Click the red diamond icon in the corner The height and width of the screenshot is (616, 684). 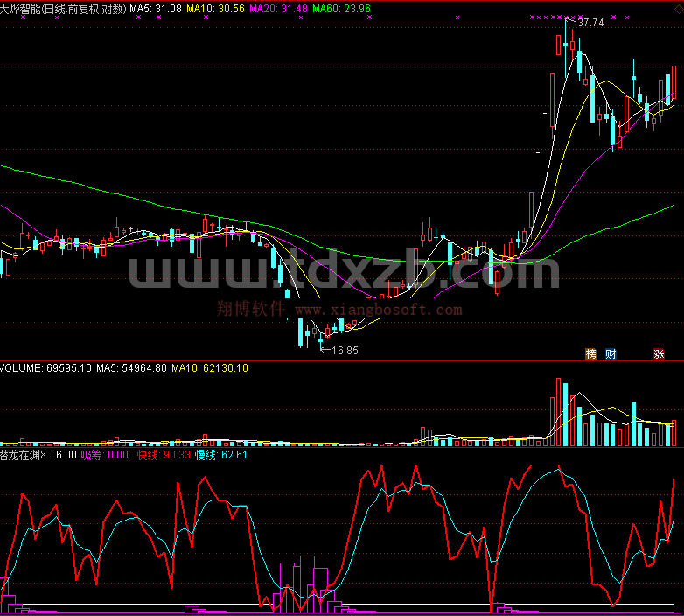pyautogui.click(x=680, y=9)
